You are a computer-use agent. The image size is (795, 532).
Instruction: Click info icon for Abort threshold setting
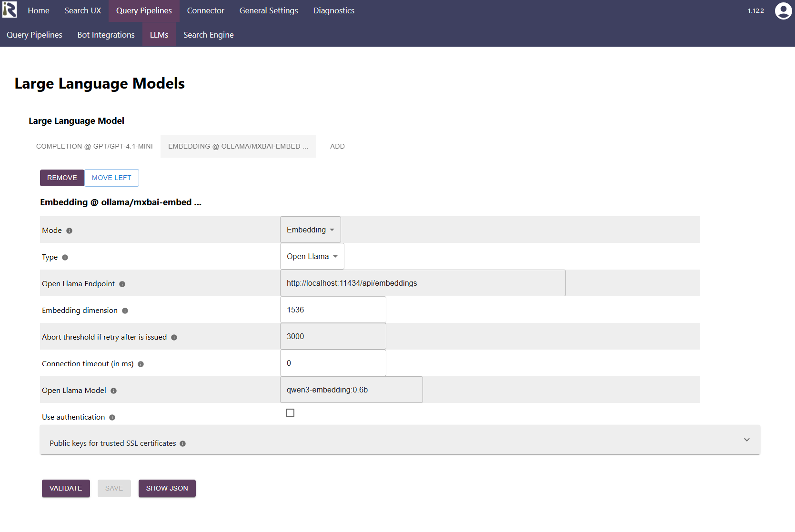(x=174, y=337)
